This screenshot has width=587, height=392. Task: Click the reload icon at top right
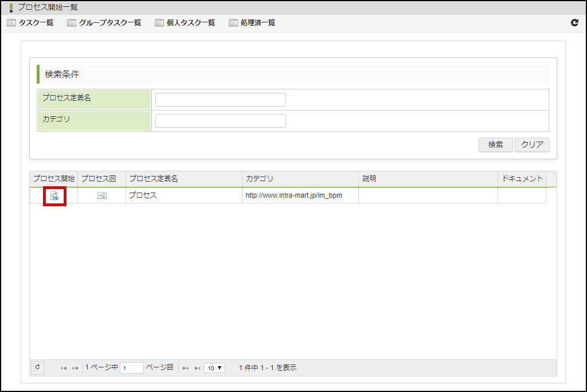point(574,23)
